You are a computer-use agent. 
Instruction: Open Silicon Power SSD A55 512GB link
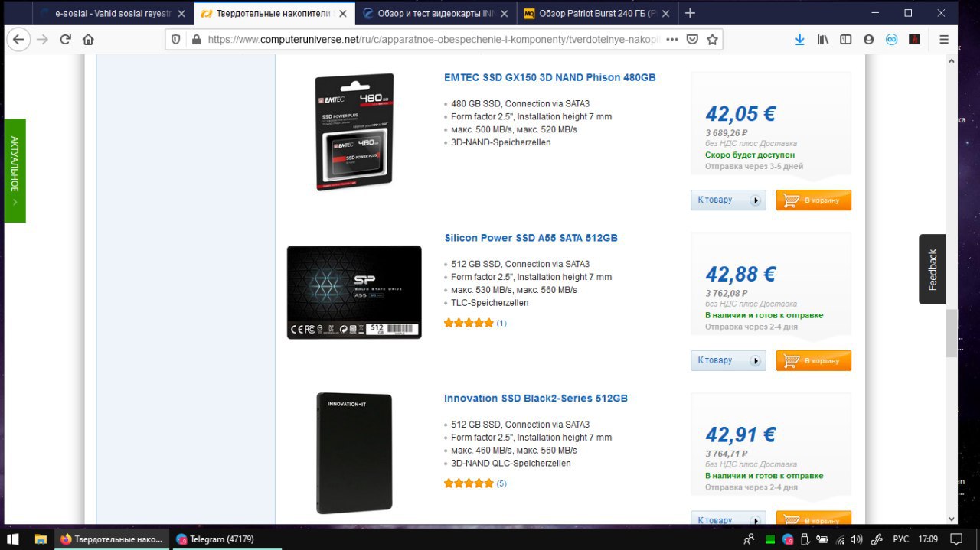pos(531,238)
